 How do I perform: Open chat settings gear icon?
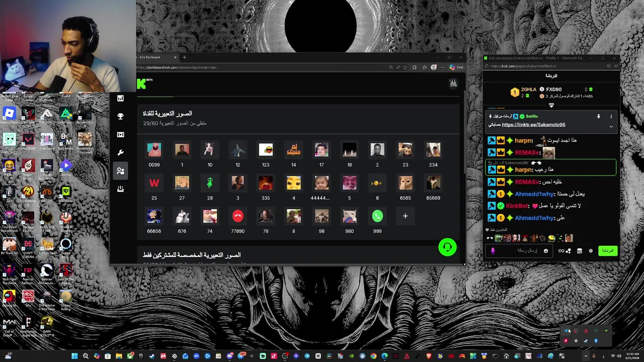591,251
